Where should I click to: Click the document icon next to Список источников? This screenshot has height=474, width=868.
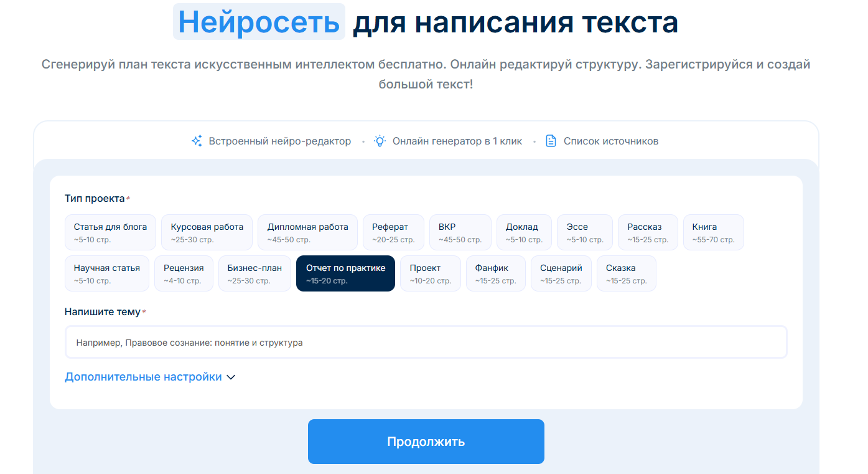[x=551, y=141]
